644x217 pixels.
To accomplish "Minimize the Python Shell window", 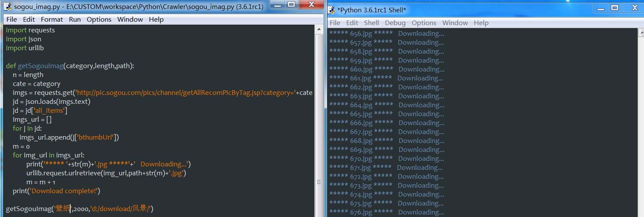I will tap(600, 8).
